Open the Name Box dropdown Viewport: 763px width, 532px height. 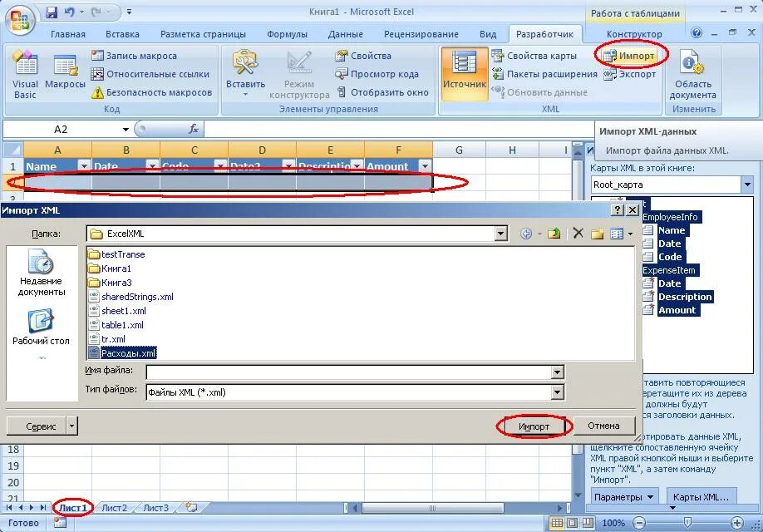tap(126, 130)
